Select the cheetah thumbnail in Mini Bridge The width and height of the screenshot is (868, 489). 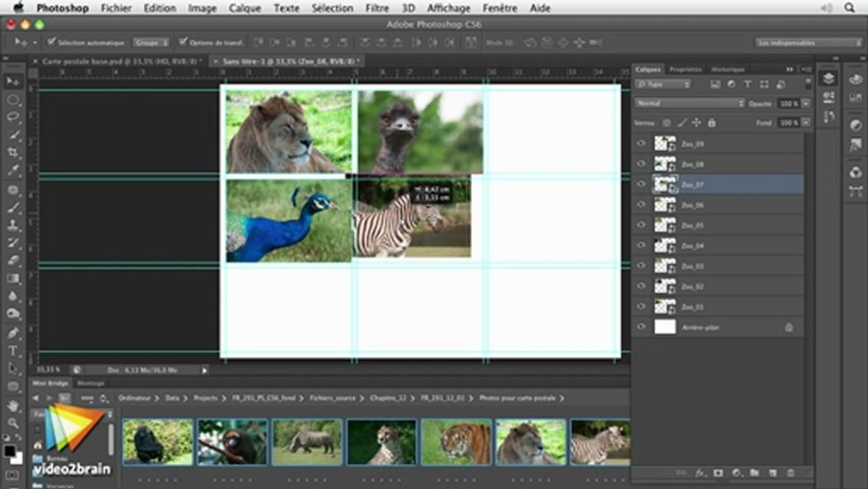pyautogui.click(x=382, y=442)
